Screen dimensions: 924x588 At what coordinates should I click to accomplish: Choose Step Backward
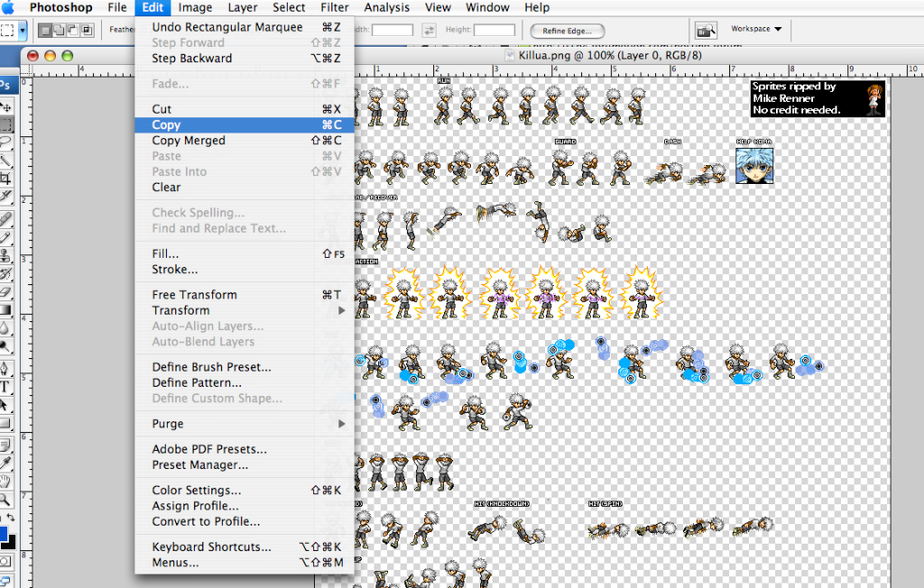click(x=245, y=59)
